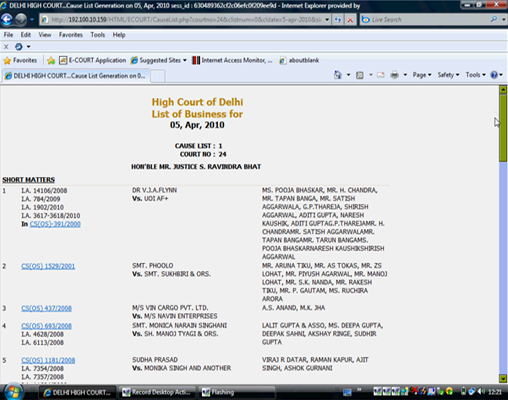The width and height of the screenshot is (508, 400).
Task: Click the Refresh icon beside address bar
Action: pyautogui.click(x=338, y=20)
